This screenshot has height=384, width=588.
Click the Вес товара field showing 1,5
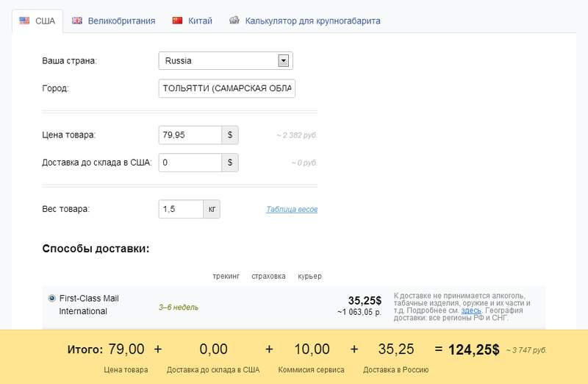[x=181, y=210]
